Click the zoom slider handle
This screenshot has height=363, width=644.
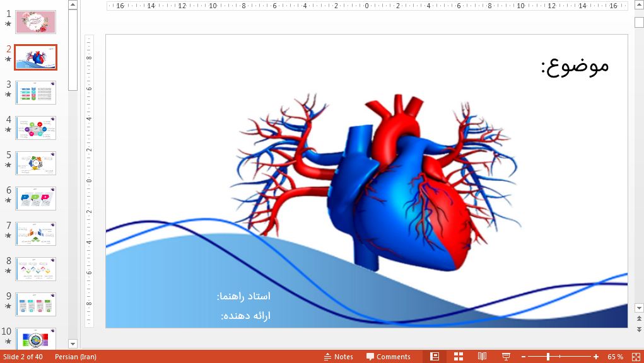(548, 357)
